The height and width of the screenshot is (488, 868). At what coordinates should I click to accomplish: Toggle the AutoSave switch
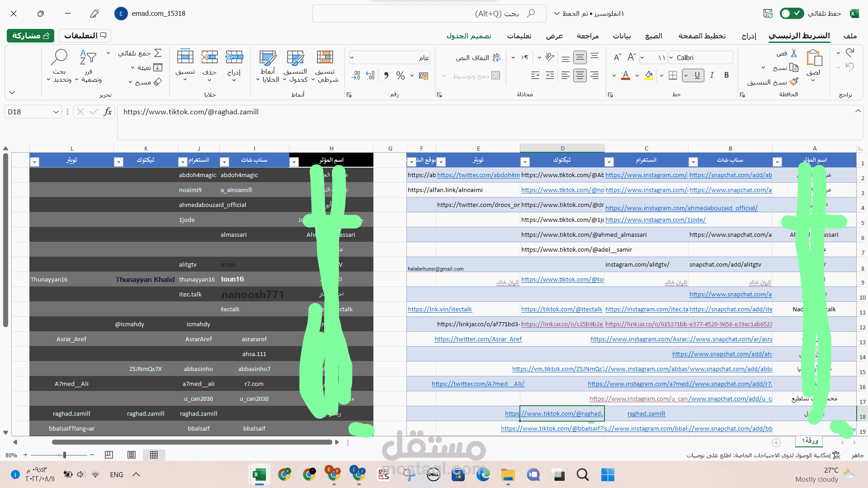click(x=791, y=14)
